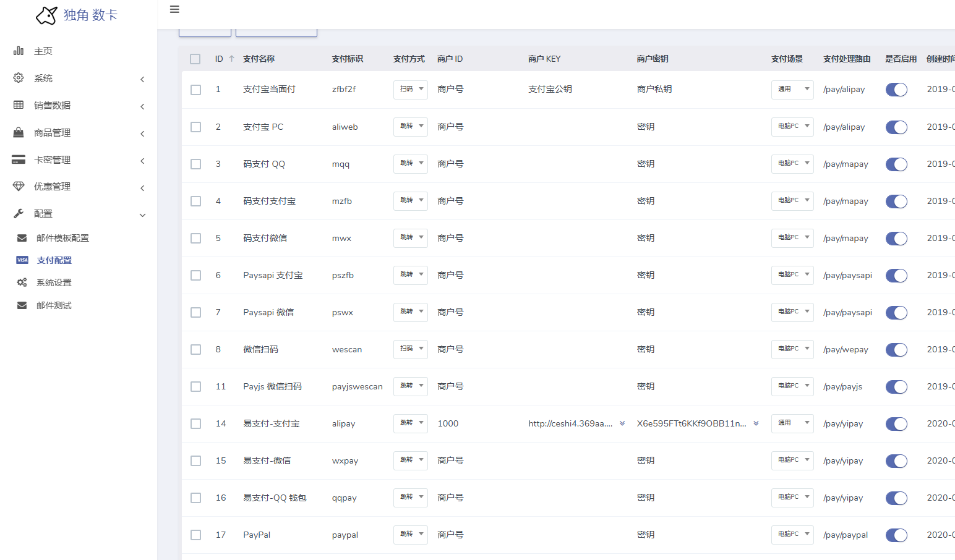Disable the 是否启用 switch for 支付宝当面付
Viewport: 955px width, 560px height.
tap(896, 90)
